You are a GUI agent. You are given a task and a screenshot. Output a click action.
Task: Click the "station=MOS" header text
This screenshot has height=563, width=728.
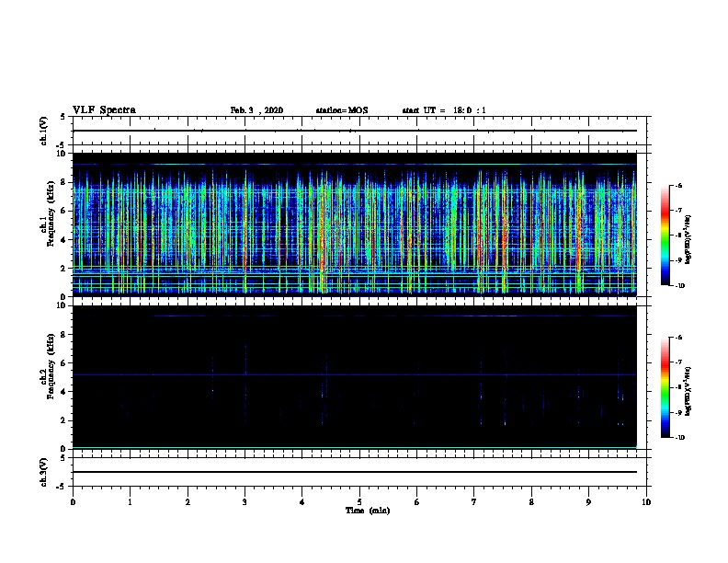(342, 110)
